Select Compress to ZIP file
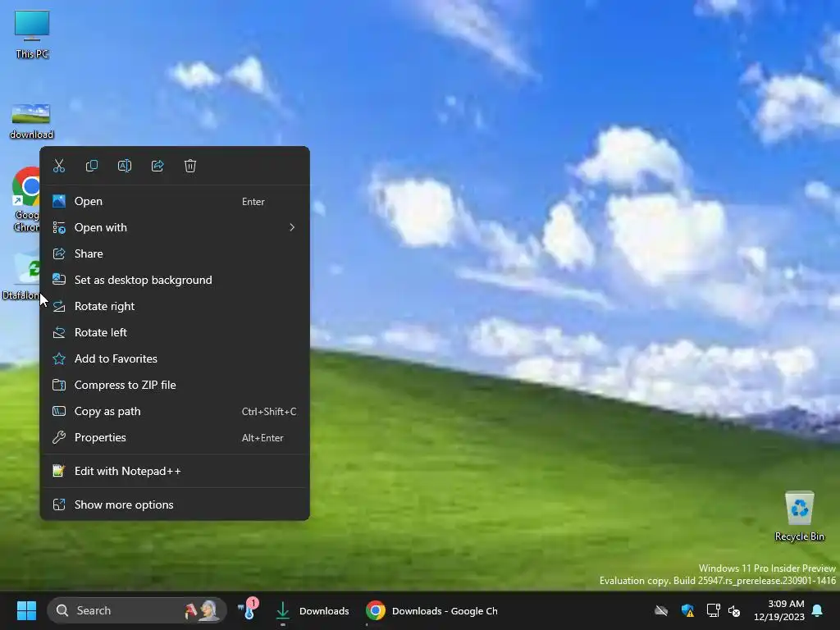The image size is (840, 630). [x=175, y=386]
